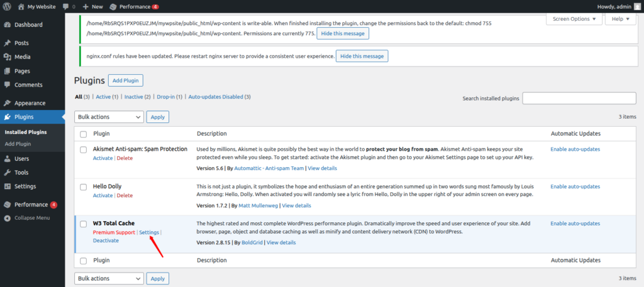Click the Pages icon in the sidebar
This screenshot has height=287, width=644.
[7, 71]
